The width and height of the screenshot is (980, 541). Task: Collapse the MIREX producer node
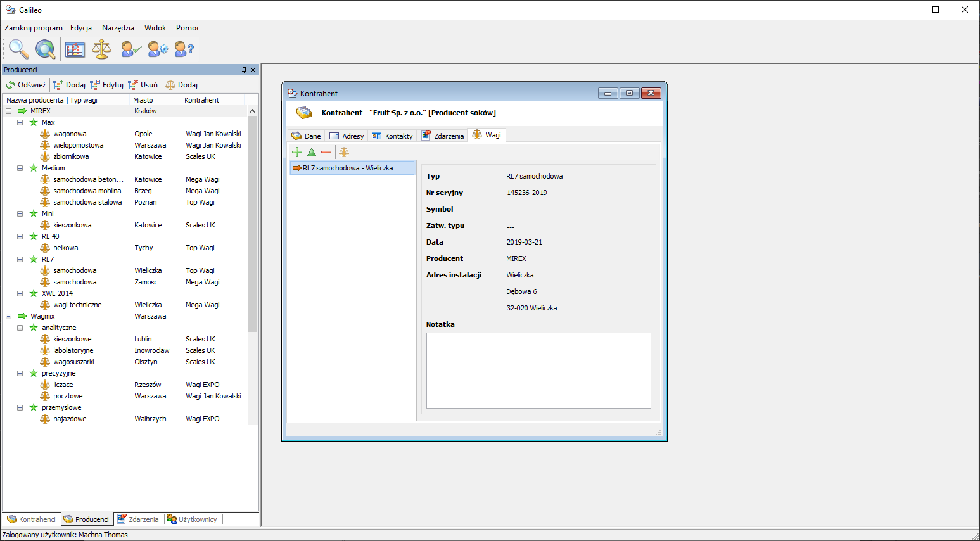pyautogui.click(x=9, y=111)
